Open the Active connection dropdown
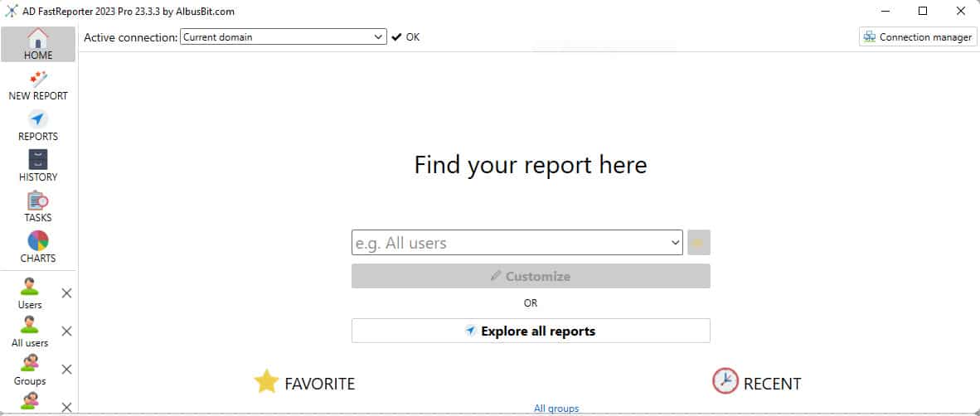The width and height of the screenshot is (980, 416). tap(284, 36)
